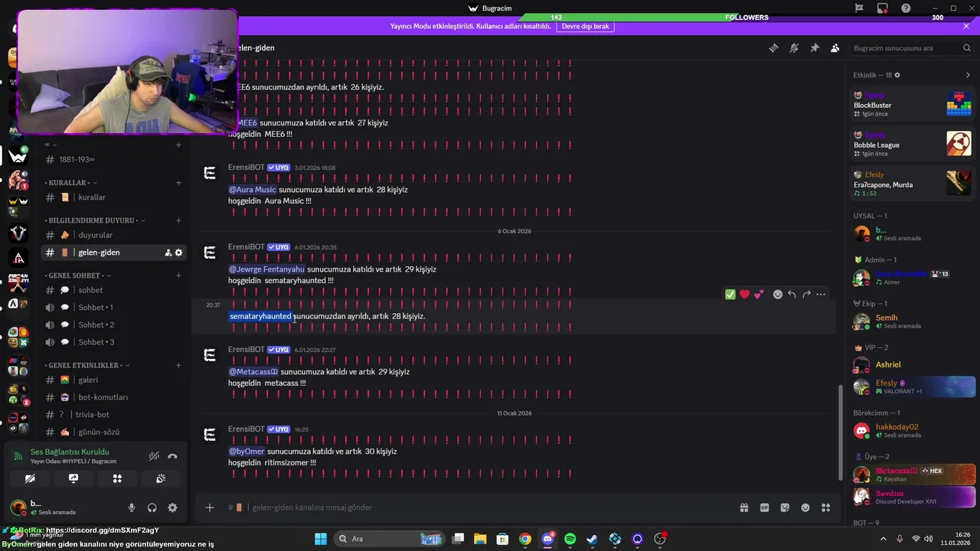Open add reaction smiley on hovered message
Image resolution: width=980 pixels, height=551 pixels.
(x=778, y=295)
